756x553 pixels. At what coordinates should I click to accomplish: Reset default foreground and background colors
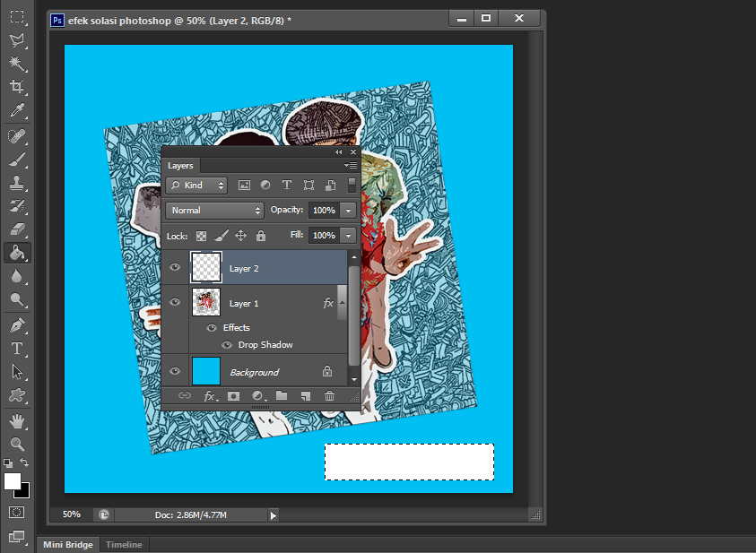point(8,462)
